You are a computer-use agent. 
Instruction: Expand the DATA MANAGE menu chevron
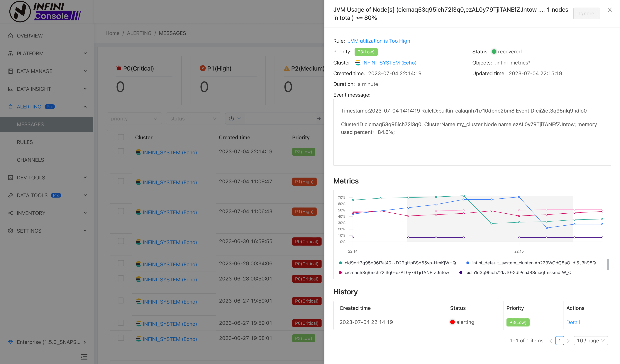tap(85, 71)
